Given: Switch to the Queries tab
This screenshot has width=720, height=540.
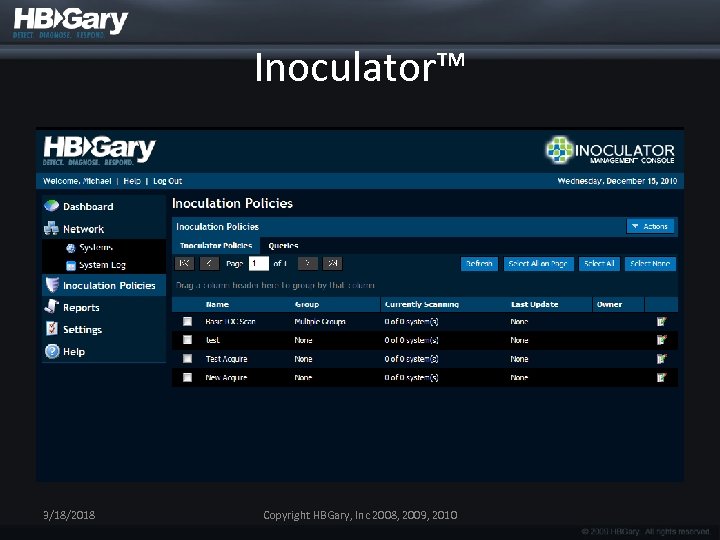Looking at the screenshot, I should [x=283, y=246].
